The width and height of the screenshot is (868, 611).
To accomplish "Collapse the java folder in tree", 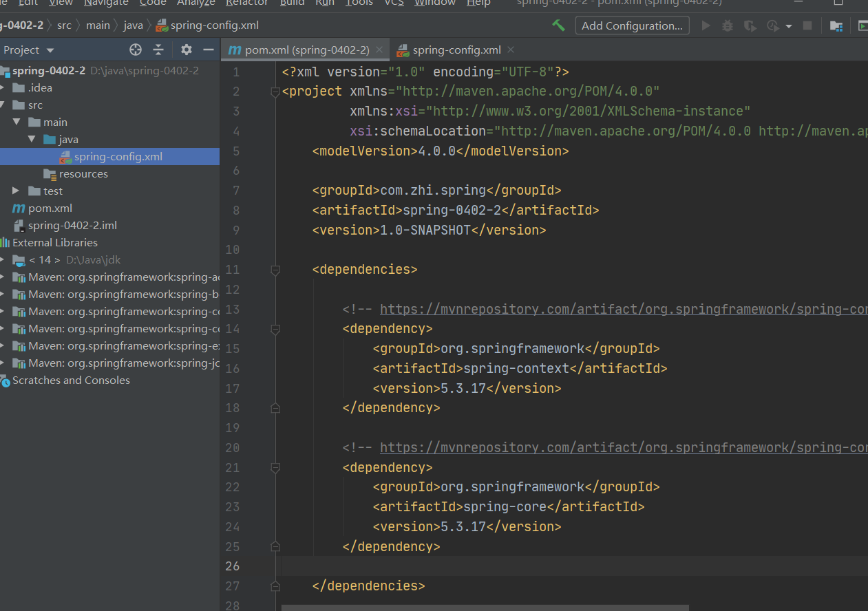I will point(32,140).
